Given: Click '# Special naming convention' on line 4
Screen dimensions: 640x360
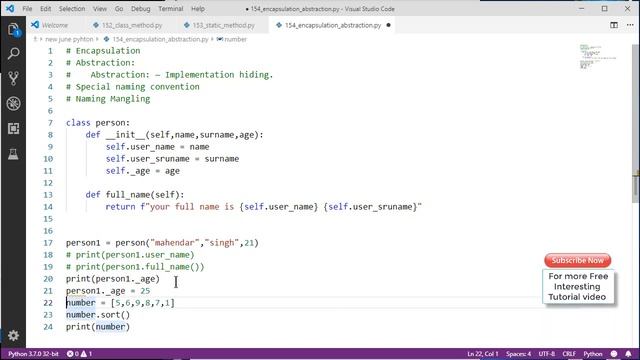Looking at the screenshot, I should (x=133, y=87).
